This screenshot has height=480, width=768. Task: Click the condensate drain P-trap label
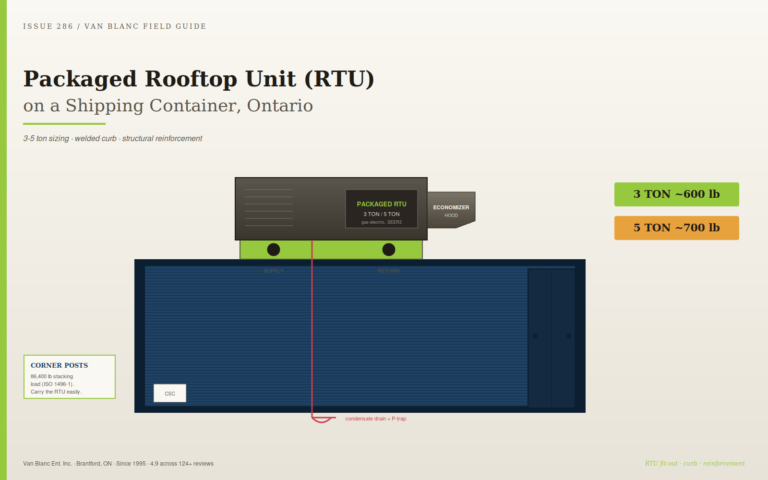[376, 419]
